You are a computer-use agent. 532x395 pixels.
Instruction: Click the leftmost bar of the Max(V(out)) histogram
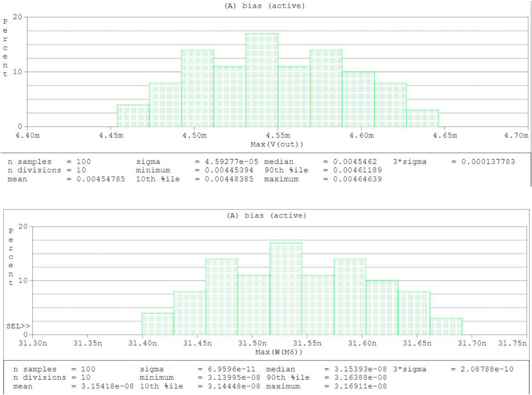(x=133, y=116)
